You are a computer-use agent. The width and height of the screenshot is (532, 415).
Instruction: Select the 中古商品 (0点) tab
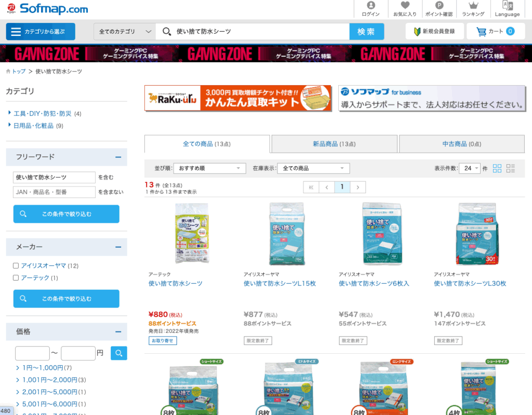[462, 144]
